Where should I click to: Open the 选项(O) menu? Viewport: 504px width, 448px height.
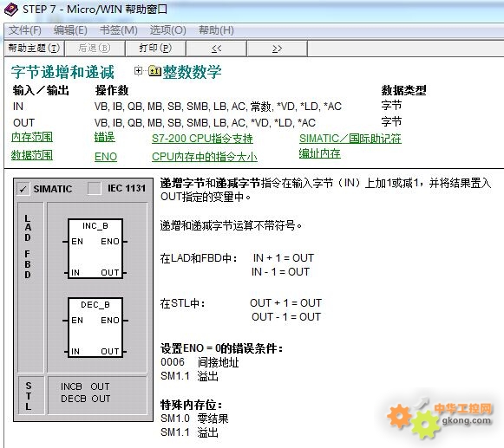pos(168,30)
